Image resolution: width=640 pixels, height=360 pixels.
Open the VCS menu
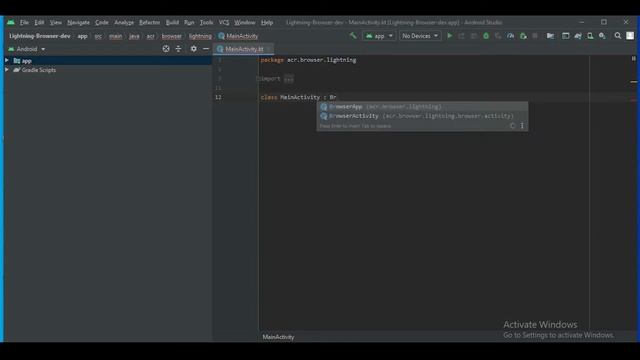224,22
